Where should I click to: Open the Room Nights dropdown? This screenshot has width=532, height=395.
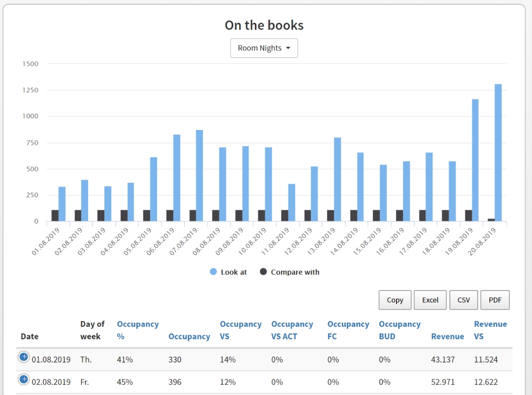[264, 48]
